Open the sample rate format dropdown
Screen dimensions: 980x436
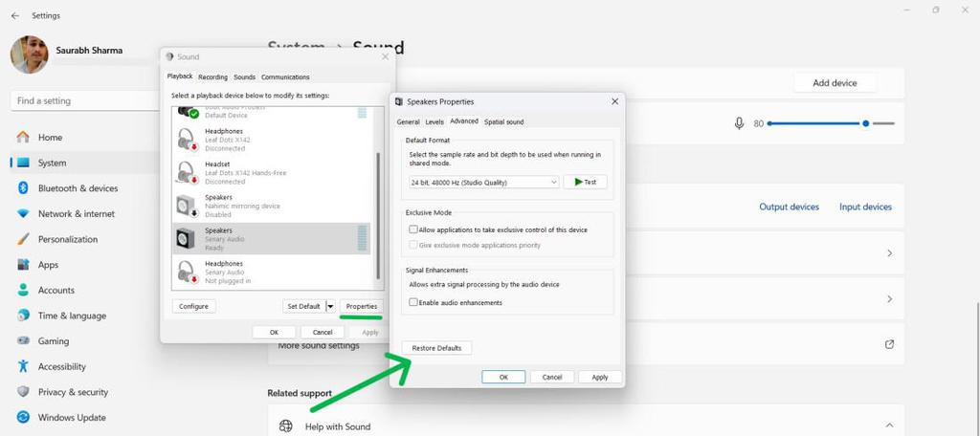[x=483, y=183]
